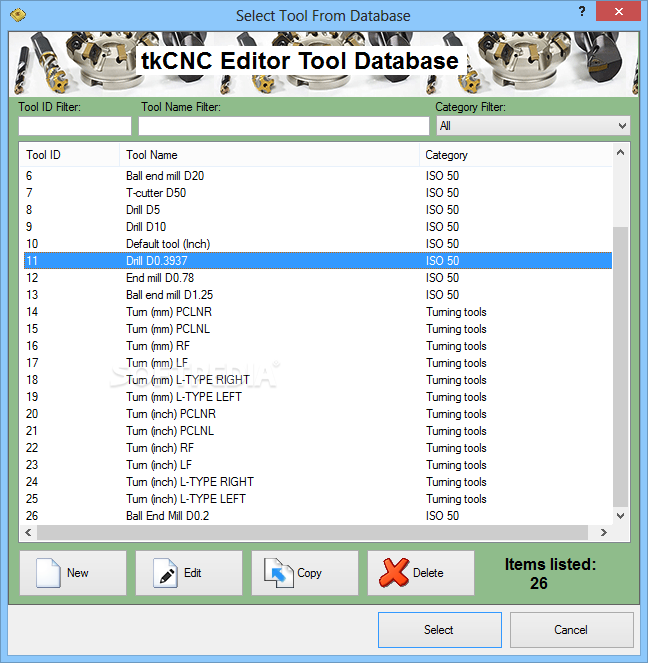Viewport: 648px width, 663px height.
Task: Click the red X Delete icon
Action: (394, 573)
